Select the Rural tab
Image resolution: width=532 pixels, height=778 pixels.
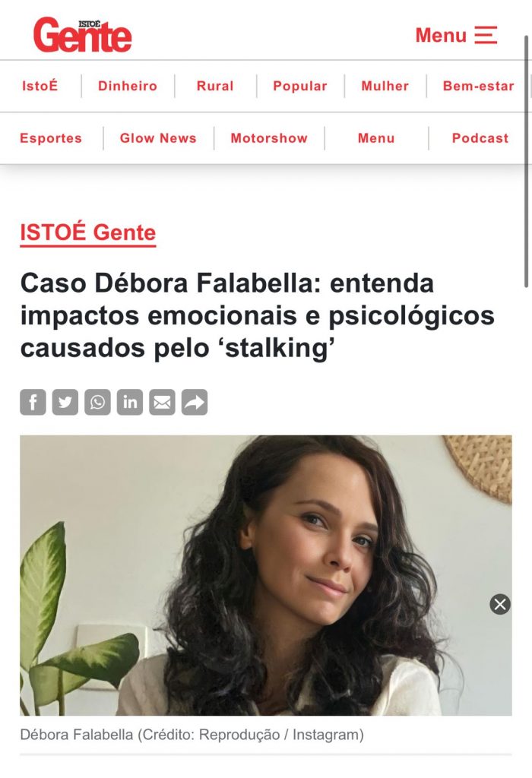[215, 86]
